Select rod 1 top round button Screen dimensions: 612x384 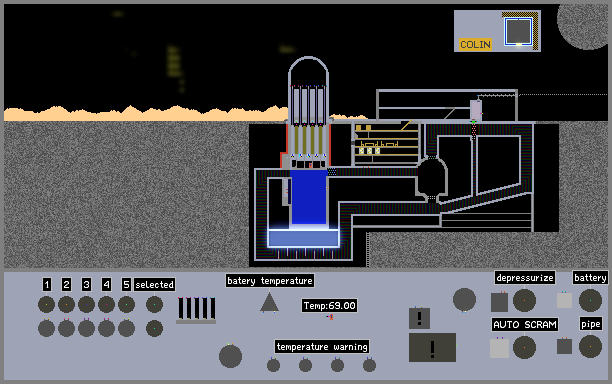pos(46,304)
